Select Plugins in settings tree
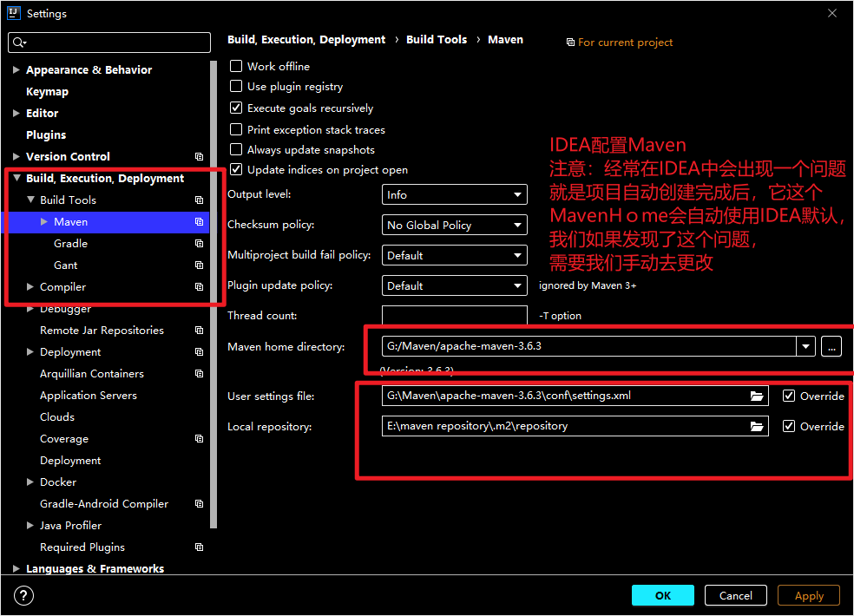The height and width of the screenshot is (616, 854). click(46, 134)
